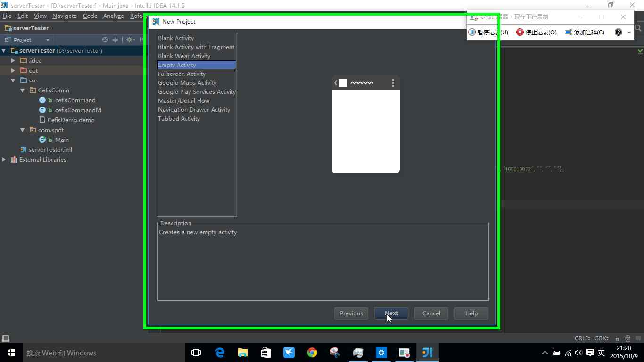Image resolution: width=644 pixels, height=362 pixels.
Task: Click the IntelliJ IDEA taskbar icon
Action: pyautogui.click(x=428, y=353)
